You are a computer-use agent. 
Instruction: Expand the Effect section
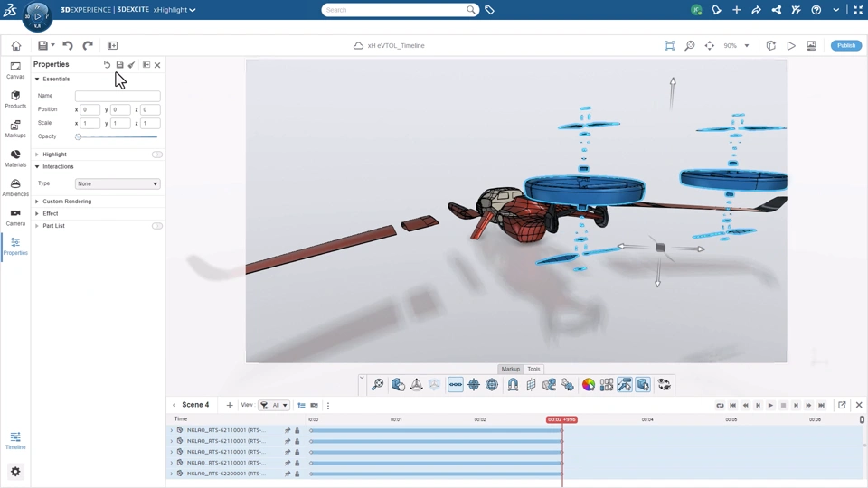click(37, 213)
